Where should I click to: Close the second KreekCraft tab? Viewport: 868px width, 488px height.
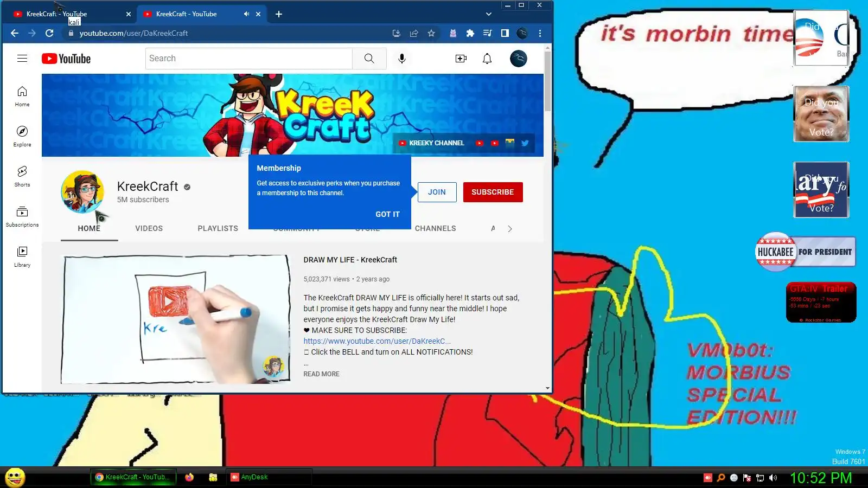[x=258, y=14]
